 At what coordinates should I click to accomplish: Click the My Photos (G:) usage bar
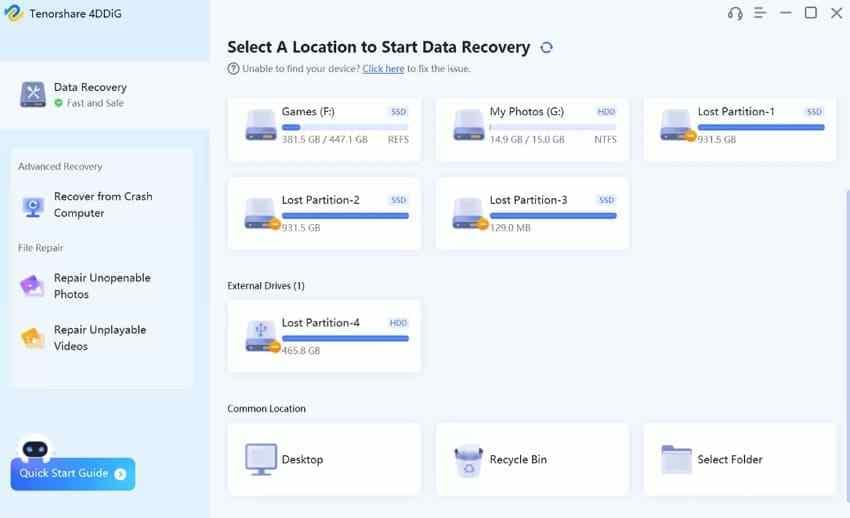[552, 127]
